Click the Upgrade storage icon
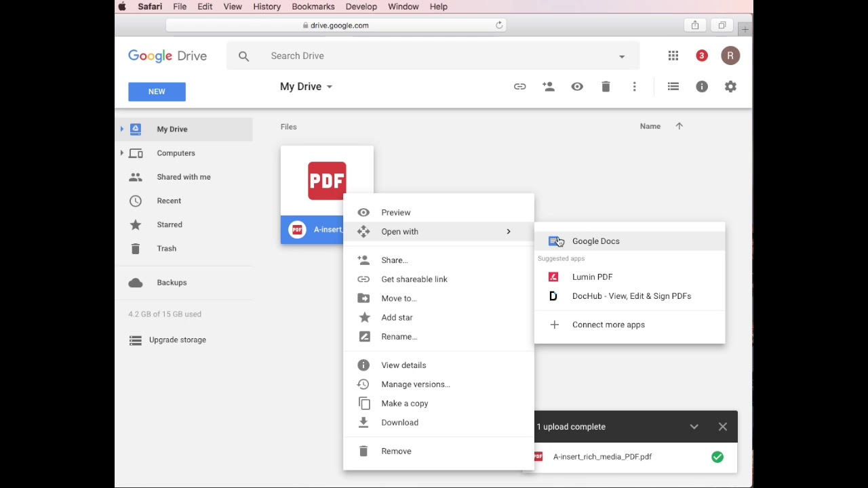The image size is (868, 488). tap(136, 340)
